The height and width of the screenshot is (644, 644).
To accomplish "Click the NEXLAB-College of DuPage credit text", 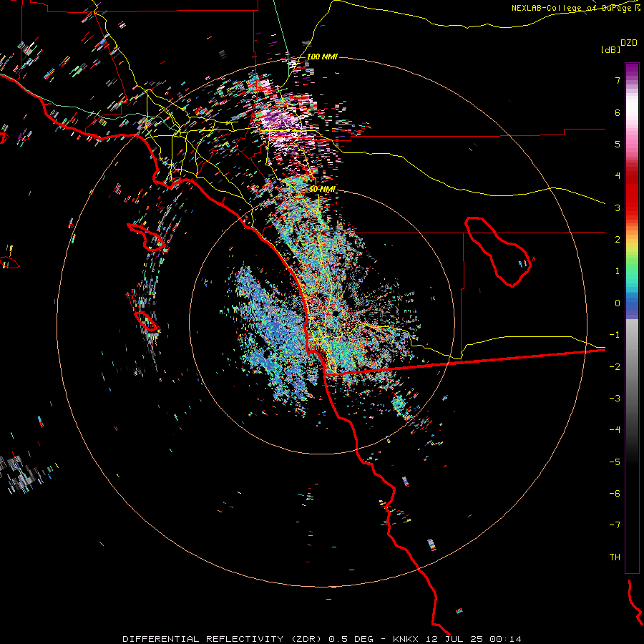I will (575, 8).
